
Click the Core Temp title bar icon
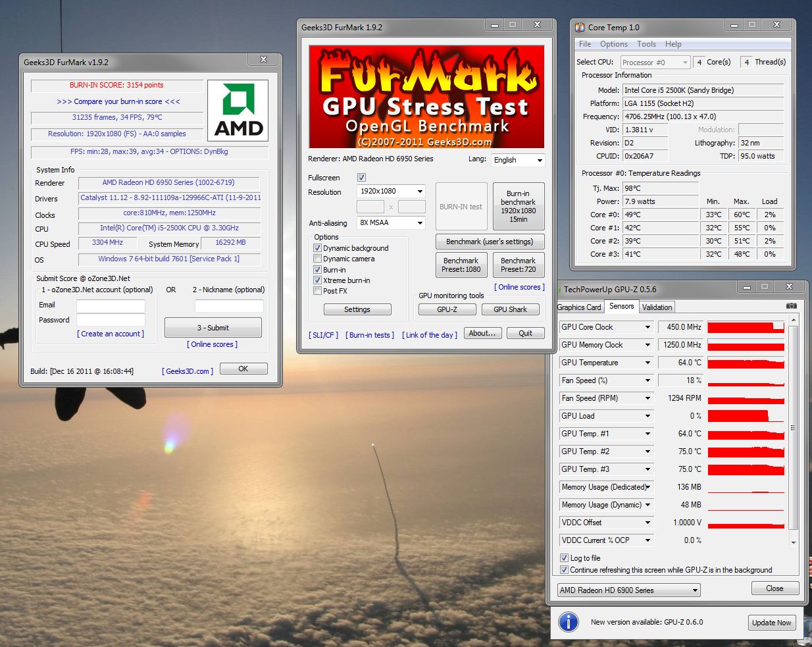click(x=580, y=27)
